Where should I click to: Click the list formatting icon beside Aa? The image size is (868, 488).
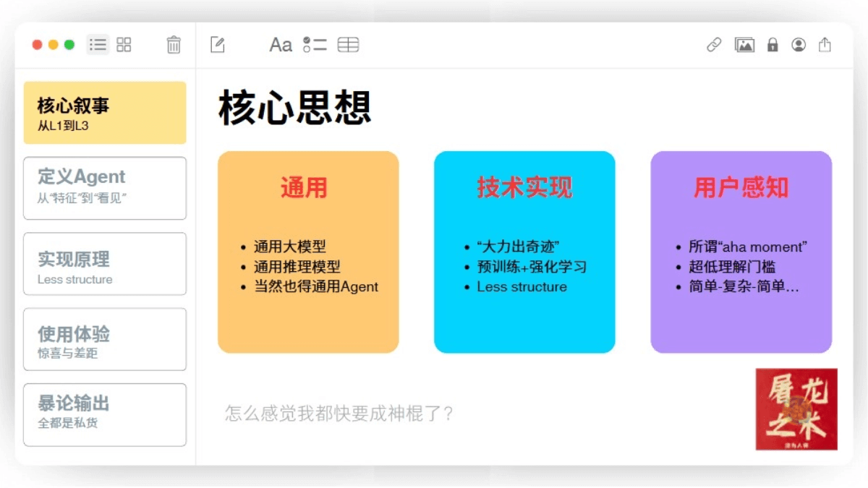click(315, 44)
